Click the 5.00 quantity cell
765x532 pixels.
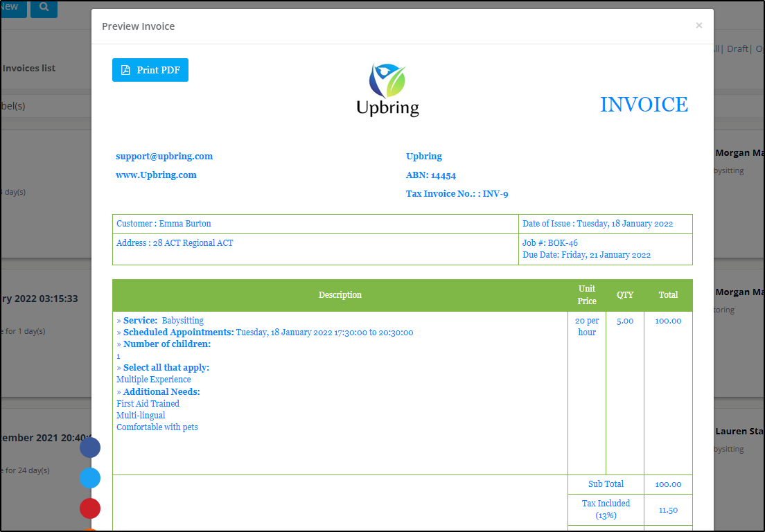tap(625, 393)
